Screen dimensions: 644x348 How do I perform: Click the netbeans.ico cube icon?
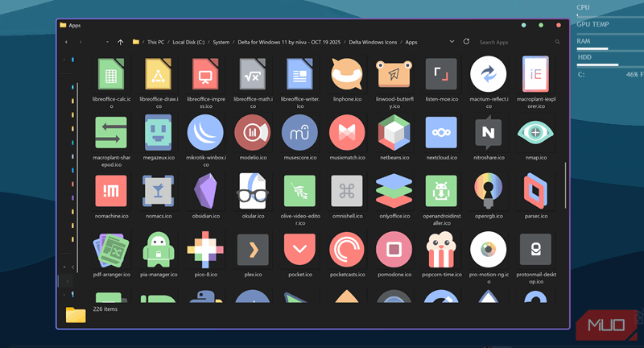pos(394,133)
